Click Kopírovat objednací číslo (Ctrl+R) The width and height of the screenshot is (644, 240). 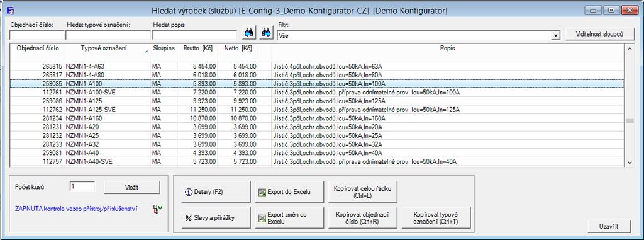pyautogui.click(x=363, y=218)
